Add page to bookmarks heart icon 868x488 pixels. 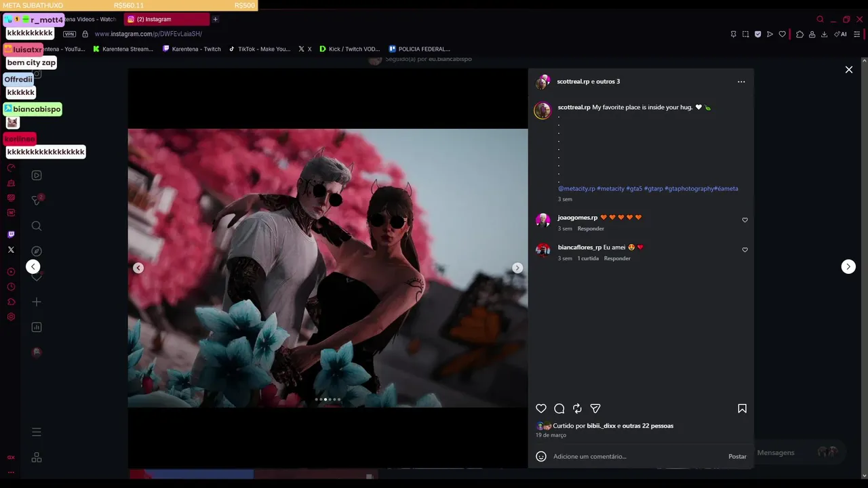click(x=782, y=34)
